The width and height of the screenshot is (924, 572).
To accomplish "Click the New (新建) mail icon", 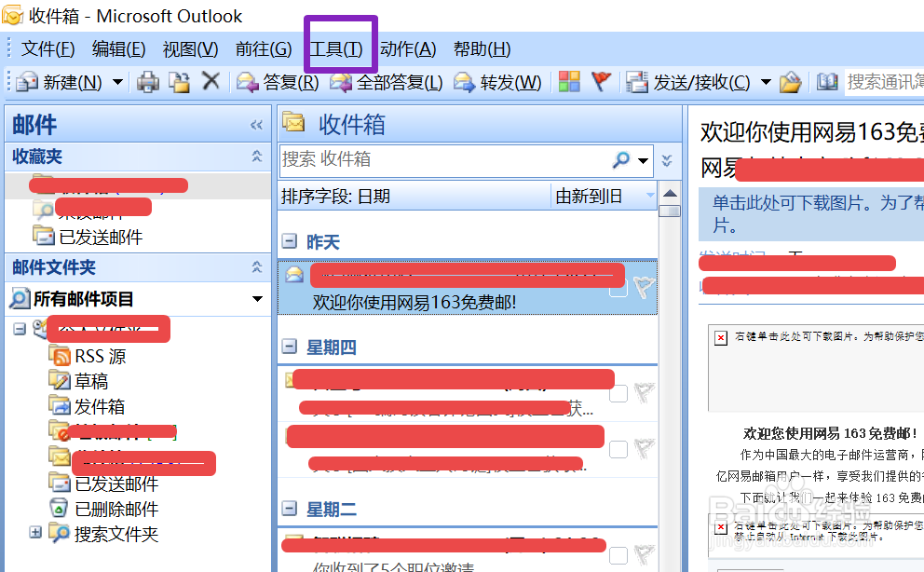I will [x=27, y=82].
